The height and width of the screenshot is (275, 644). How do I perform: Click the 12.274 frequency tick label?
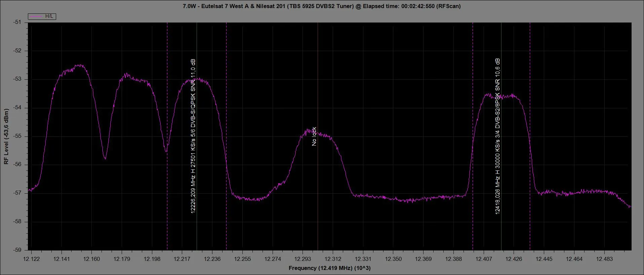click(273, 259)
